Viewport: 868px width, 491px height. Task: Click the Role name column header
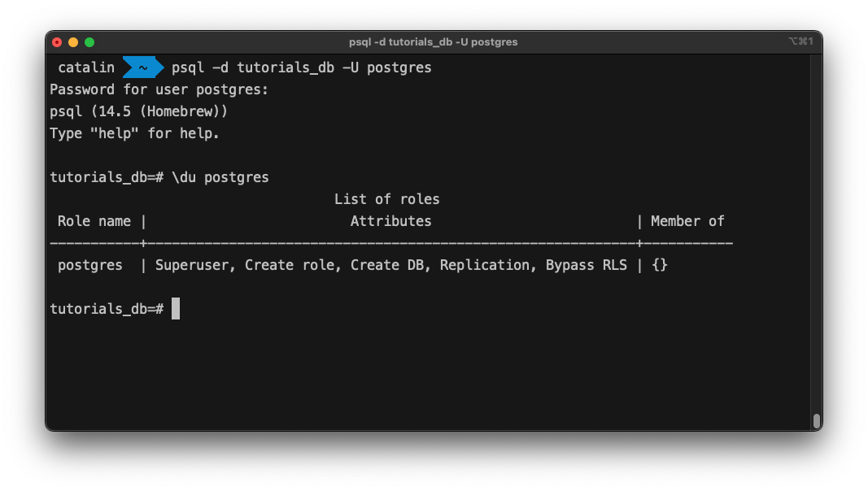[94, 220]
